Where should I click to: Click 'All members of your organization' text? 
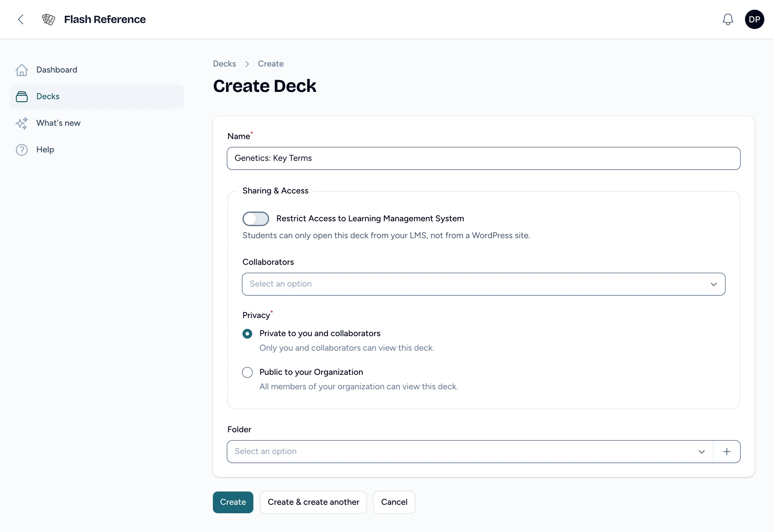coord(359,387)
